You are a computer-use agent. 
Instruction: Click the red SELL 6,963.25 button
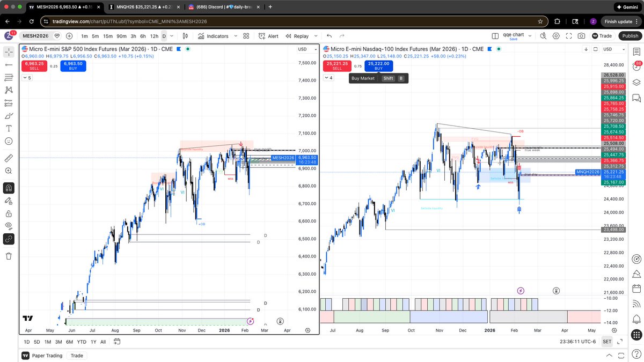(34, 66)
